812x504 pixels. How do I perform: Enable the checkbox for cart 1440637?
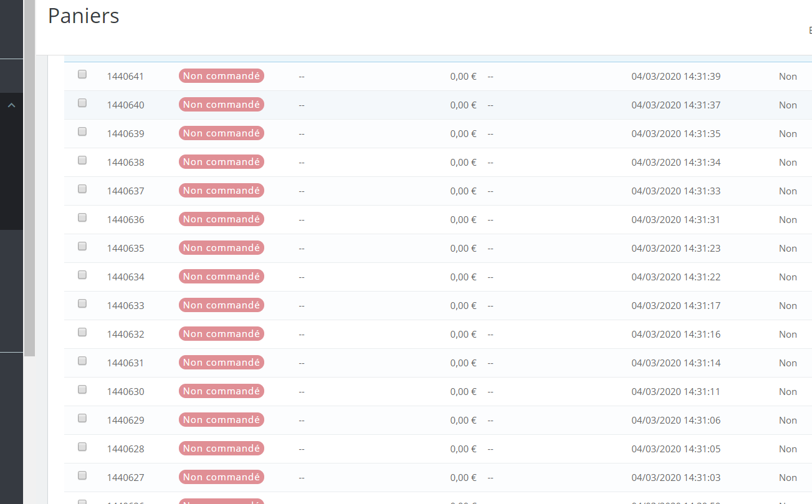[82, 189]
